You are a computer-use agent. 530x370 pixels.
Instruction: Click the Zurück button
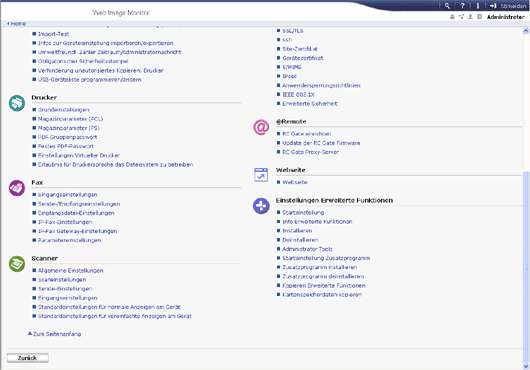pyautogui.click(x=28, y=358)
